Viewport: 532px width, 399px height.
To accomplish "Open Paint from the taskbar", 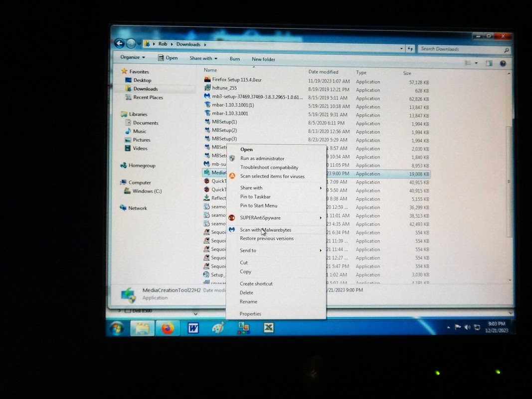I will click(218, 328).
